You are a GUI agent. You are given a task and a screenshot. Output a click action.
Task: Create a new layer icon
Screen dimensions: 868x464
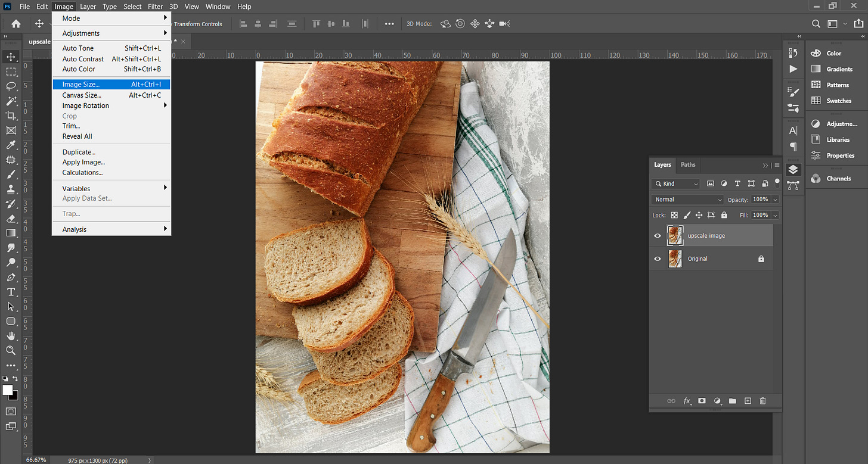pyautogui.click(x=748, y=401)
